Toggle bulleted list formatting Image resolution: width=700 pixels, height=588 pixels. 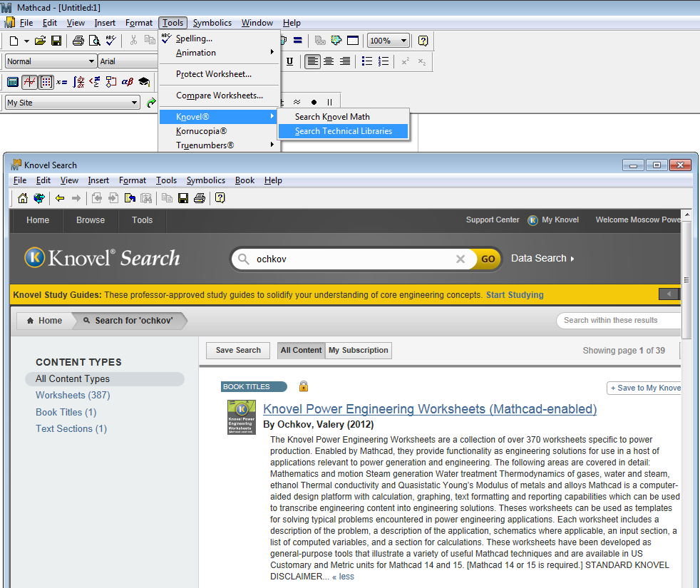(367, 61)
